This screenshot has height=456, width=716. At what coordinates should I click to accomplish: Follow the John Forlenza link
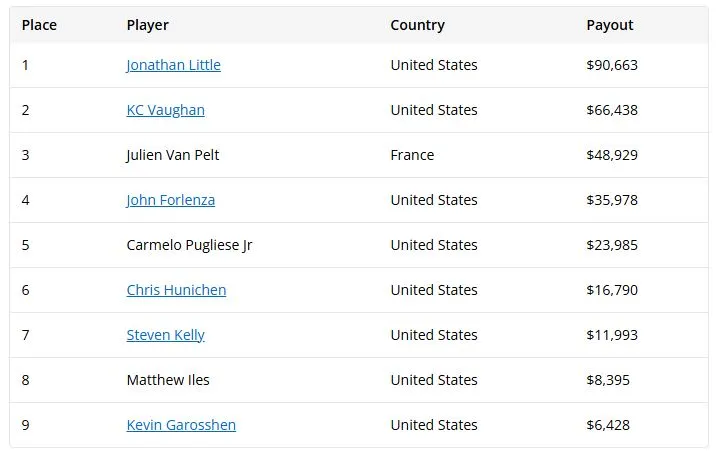coord(171,200)
